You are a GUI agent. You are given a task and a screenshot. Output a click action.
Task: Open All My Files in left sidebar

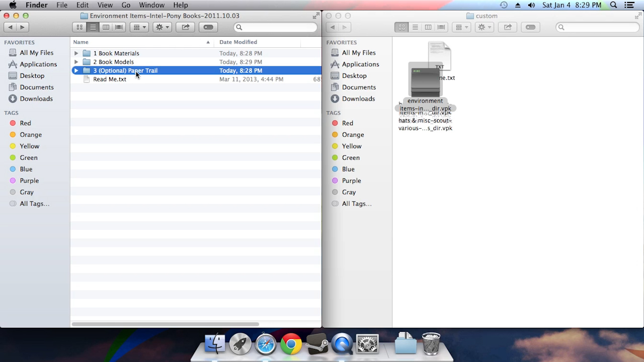(x=36, y=53)
